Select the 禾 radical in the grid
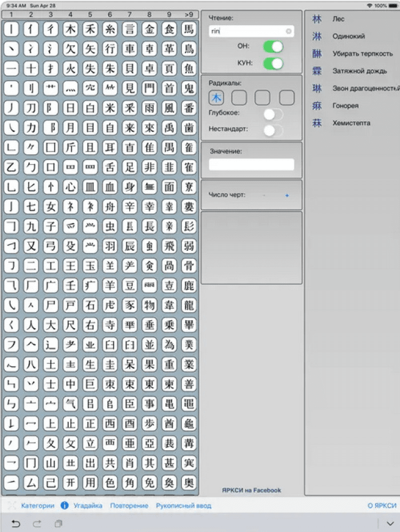 click(90, 29)
